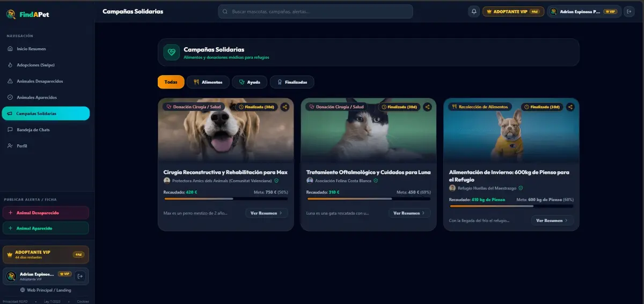Go to the Perfil page
The height and width of the screenshot is (304, 644).
pyautogui.click(x=46, y=146)
